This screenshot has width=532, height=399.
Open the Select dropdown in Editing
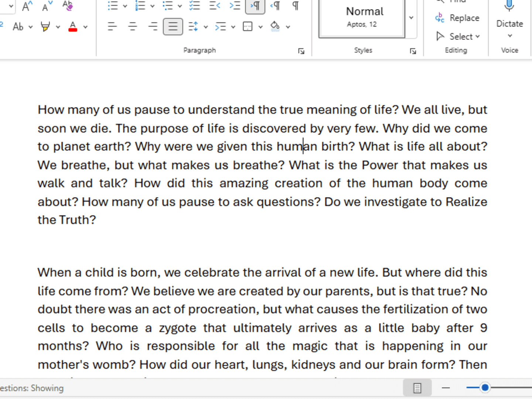(x=458, y=36)
